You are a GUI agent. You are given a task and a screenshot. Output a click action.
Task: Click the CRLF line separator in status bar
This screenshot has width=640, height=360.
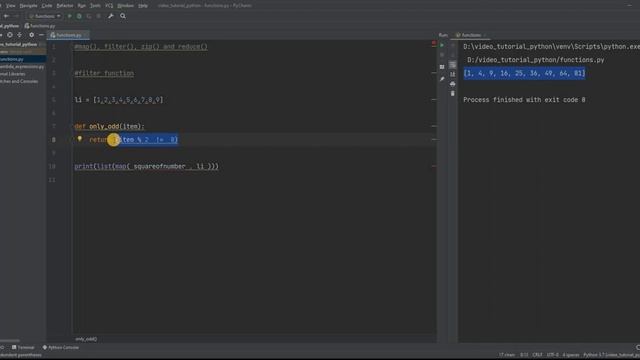(538, 355)
